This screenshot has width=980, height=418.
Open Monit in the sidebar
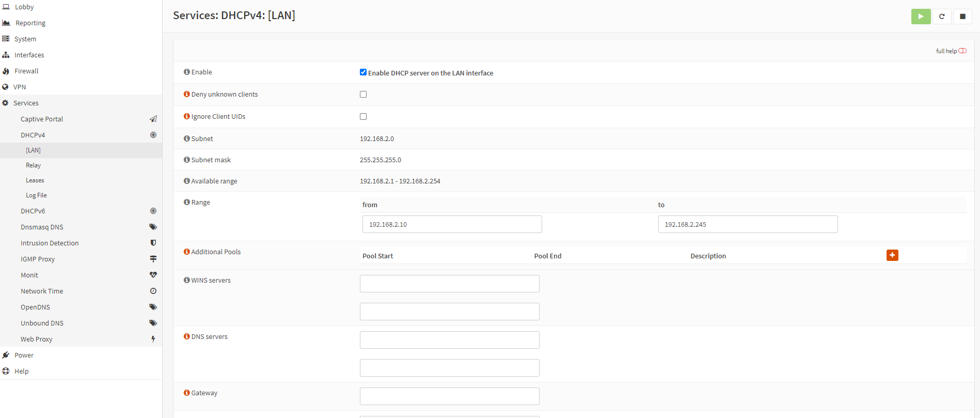click(x=29, y=275)
